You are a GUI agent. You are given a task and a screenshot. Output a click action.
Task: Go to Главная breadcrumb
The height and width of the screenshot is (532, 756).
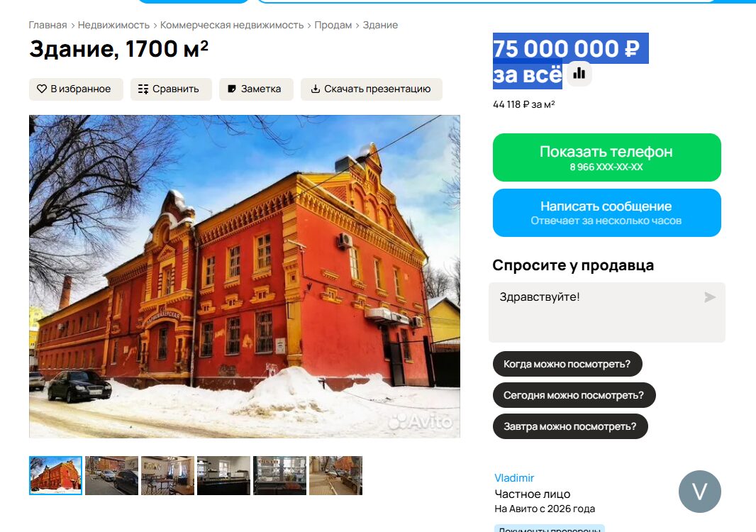48,25
